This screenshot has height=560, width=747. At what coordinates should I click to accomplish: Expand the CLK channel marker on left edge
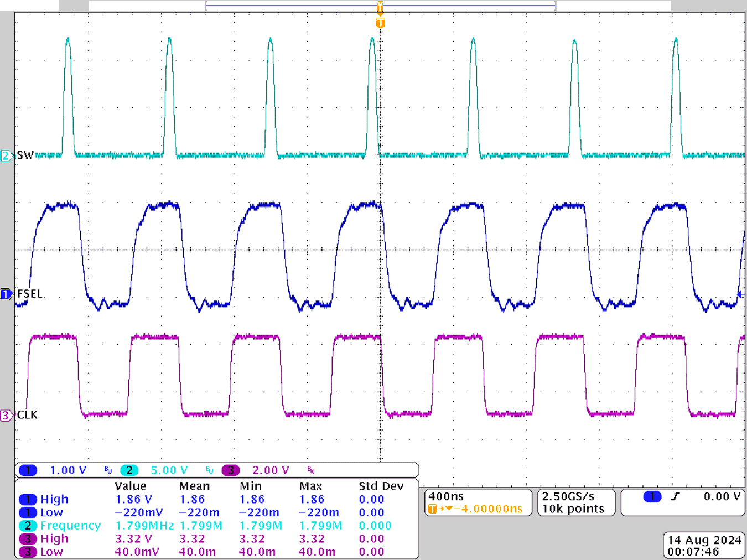click(6, 414)
